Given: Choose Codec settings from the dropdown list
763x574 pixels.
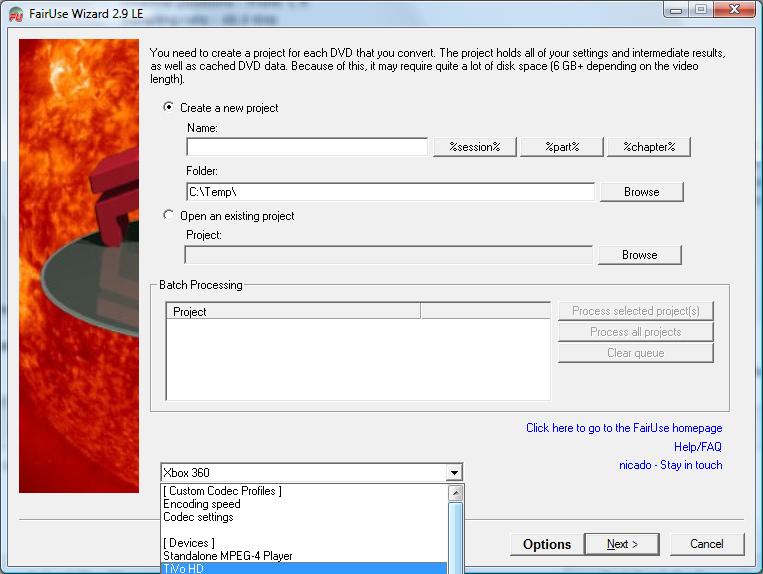Looking at the screenshot, I should pyautogui.click(x=304, y=517).
